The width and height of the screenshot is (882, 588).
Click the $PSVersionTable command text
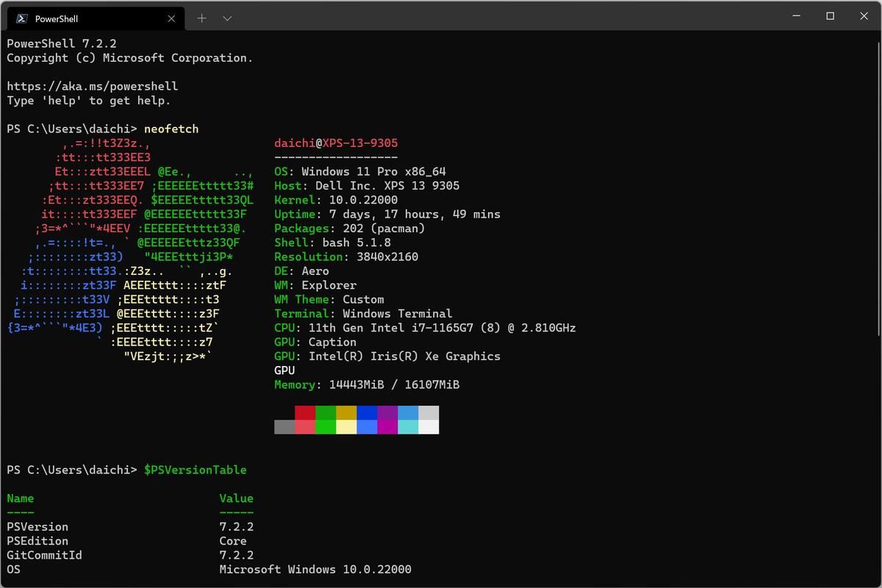click(196, 470)
